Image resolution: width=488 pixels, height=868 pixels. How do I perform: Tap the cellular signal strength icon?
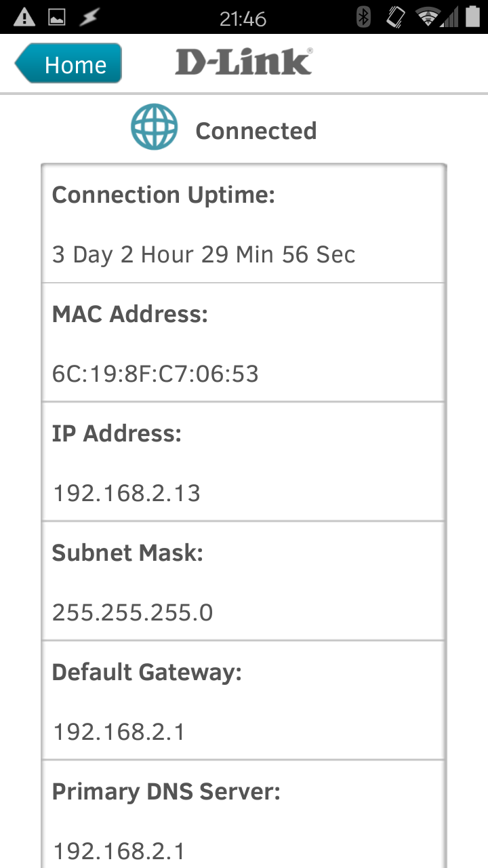[x=449, y=18]
